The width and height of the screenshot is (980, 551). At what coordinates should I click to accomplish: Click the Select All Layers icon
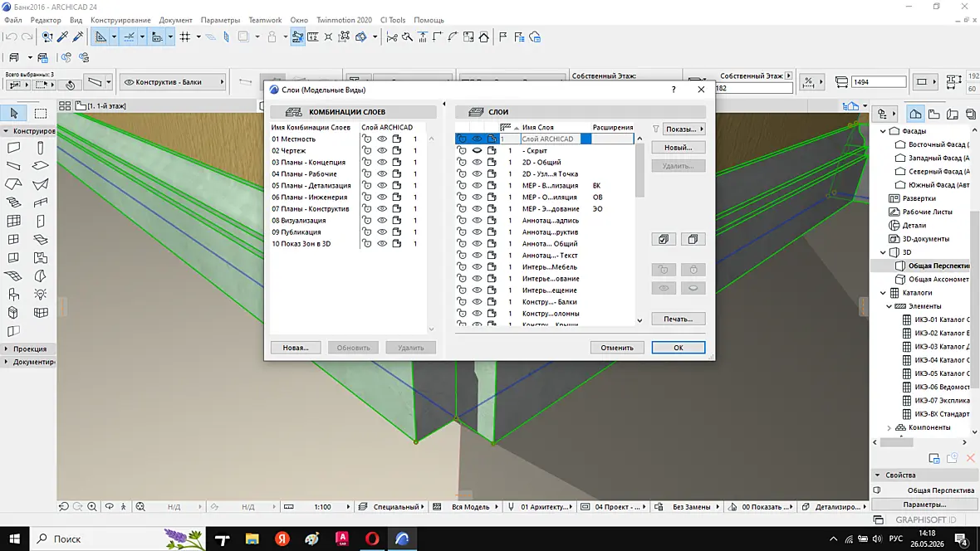(x=664, y=239)
